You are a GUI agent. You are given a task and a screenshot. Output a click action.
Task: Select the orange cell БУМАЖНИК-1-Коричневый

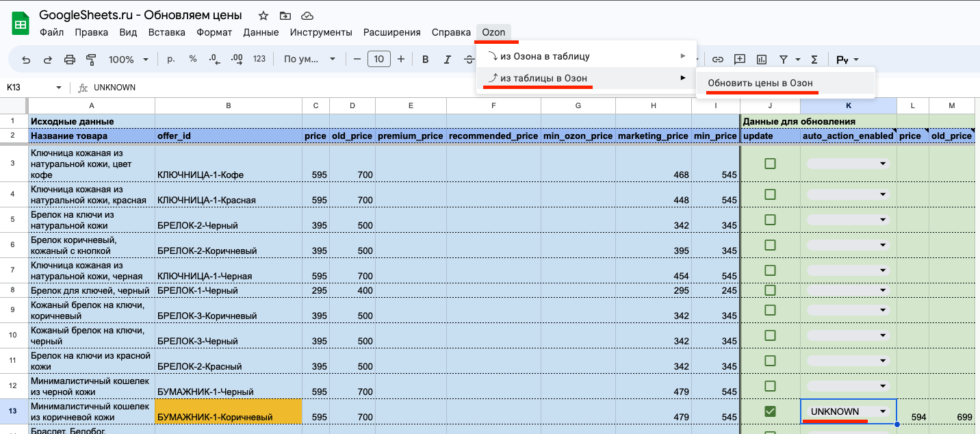[x=229, y=411]
